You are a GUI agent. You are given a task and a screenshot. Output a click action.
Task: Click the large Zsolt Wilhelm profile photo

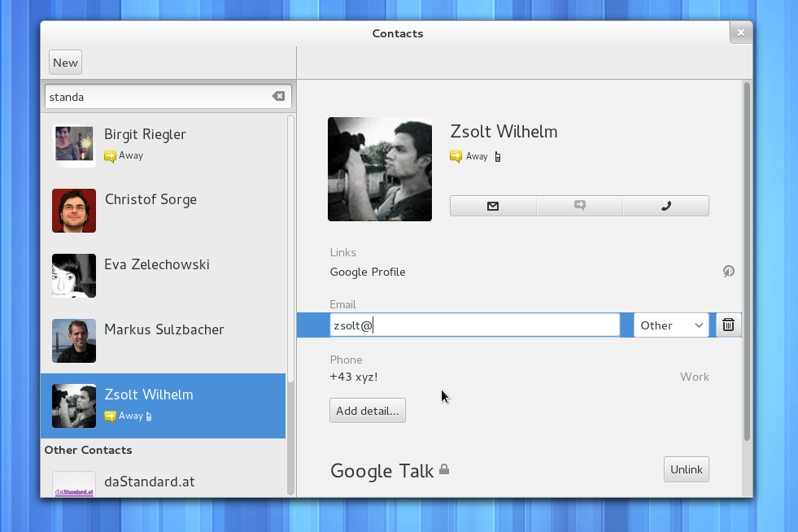click(380, 169)
